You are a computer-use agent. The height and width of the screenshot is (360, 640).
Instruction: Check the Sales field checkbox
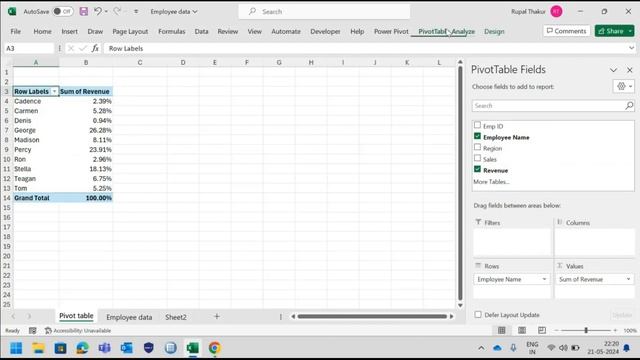(x=477, y=158)
